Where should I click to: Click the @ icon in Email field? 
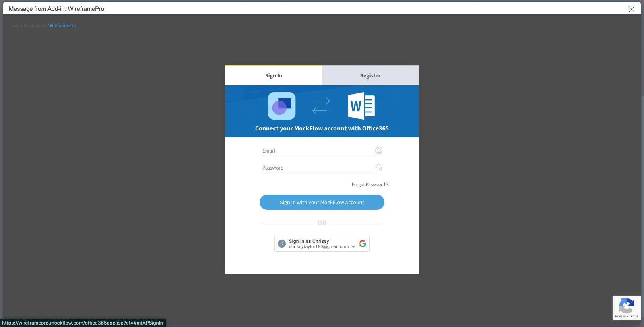379,151
